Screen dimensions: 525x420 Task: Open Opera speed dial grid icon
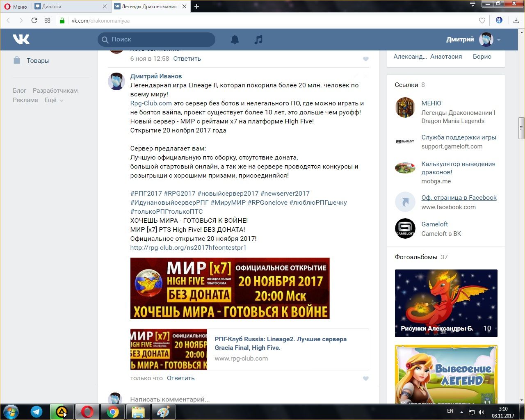click(x=47, y=21)
